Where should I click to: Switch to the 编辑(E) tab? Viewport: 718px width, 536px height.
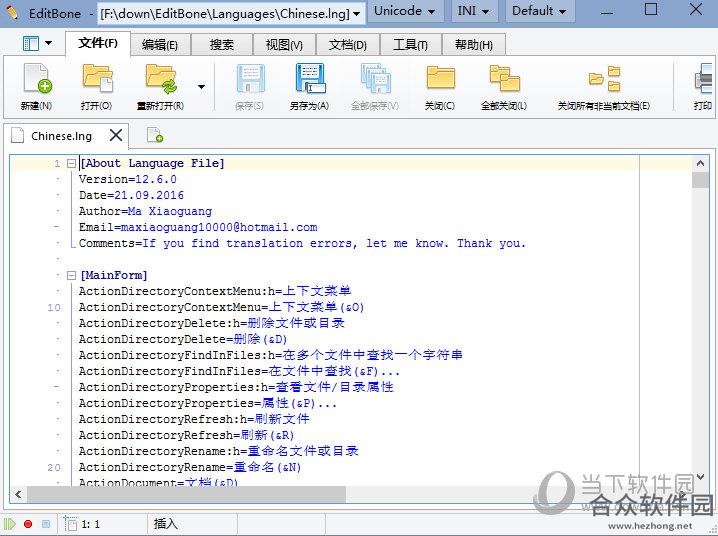point(159,45)
